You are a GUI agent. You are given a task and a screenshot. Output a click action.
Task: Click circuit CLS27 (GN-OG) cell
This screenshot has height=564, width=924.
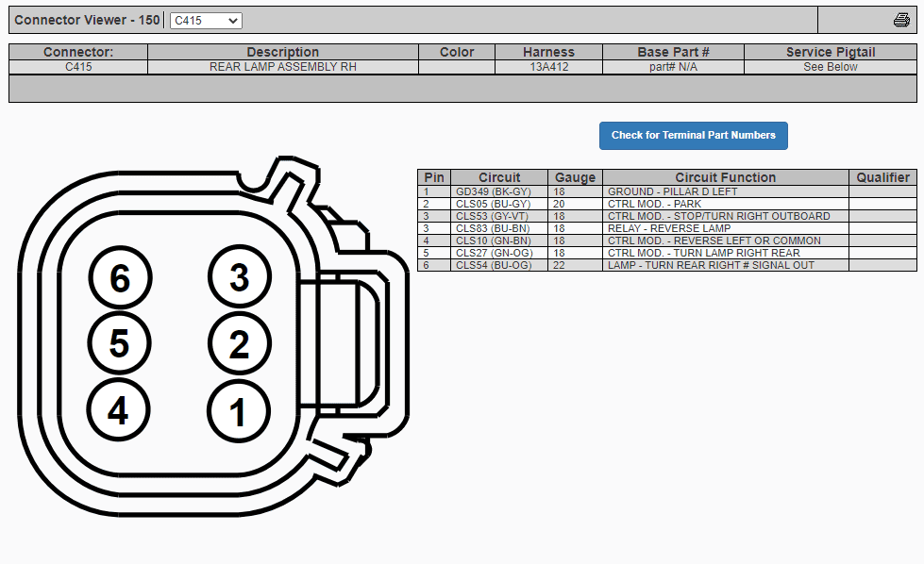click(x=499, y=253)
